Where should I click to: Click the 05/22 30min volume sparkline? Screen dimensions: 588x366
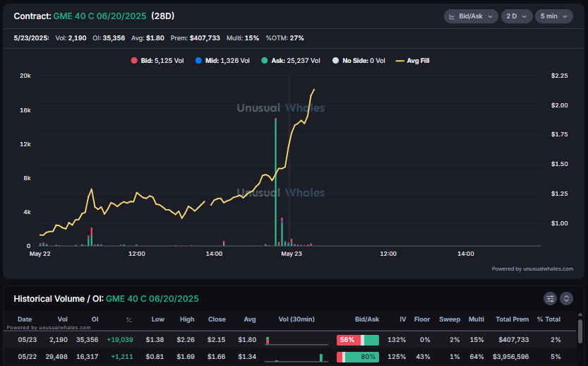point(296,358)
